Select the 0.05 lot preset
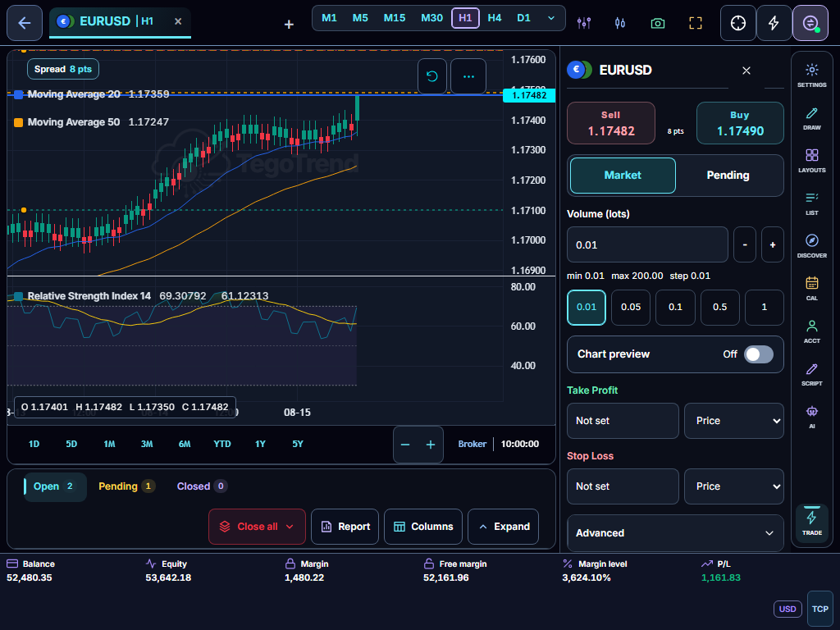 631,308
